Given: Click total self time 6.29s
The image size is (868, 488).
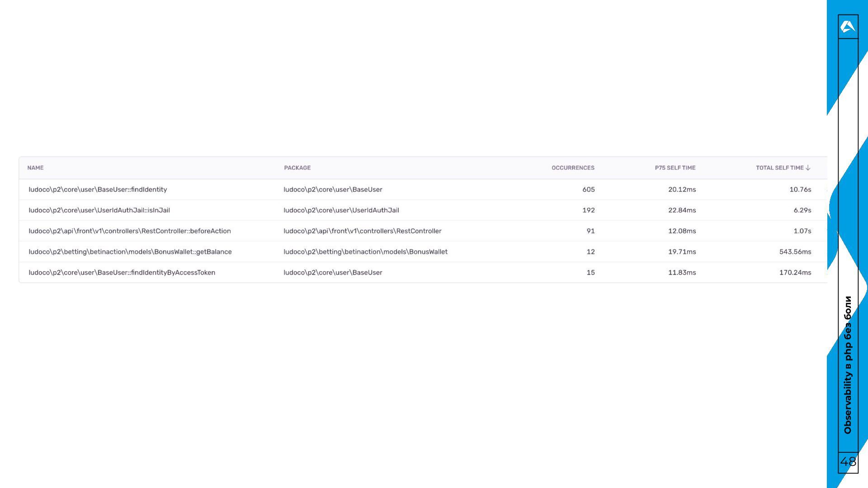Looking at the screenshot, I should pyautogui.click(x=802, y=210).
